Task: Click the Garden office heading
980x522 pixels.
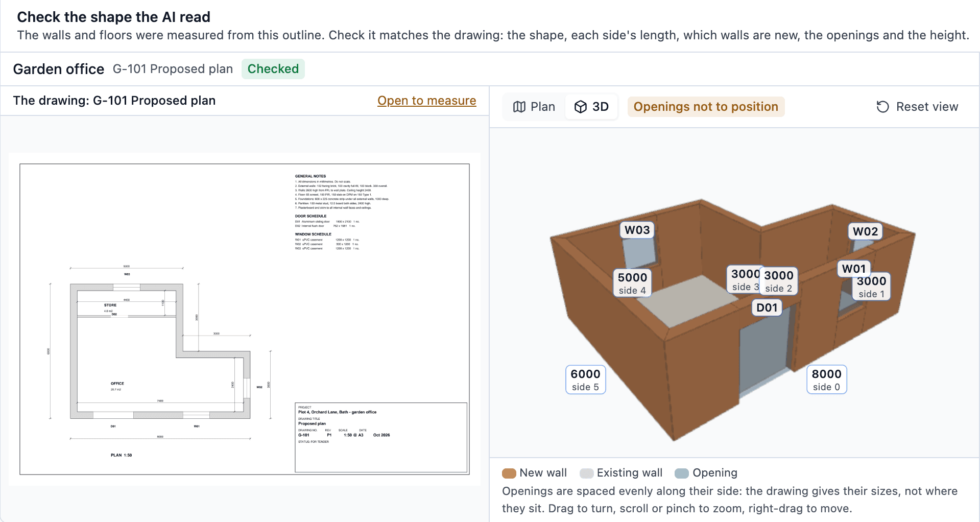Action: (59, 69)
